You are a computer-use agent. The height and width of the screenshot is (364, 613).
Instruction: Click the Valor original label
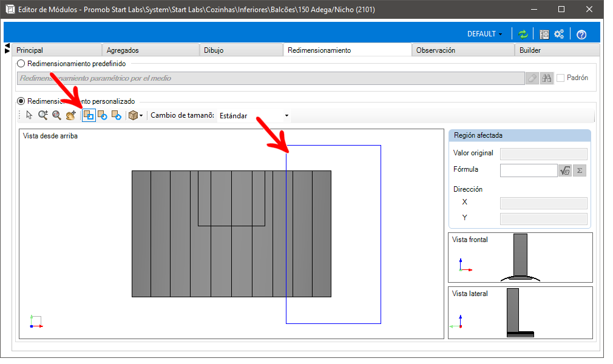point(473,153)
